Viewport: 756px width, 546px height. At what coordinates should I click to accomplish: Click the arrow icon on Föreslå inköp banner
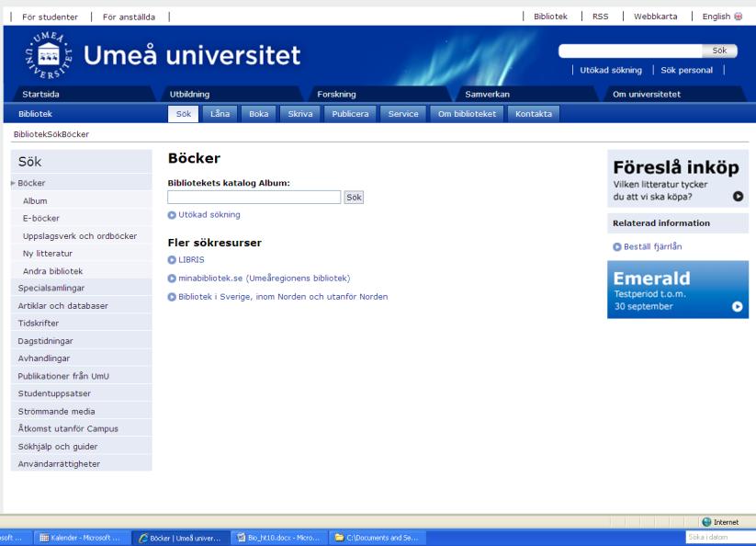coord(738,197)
